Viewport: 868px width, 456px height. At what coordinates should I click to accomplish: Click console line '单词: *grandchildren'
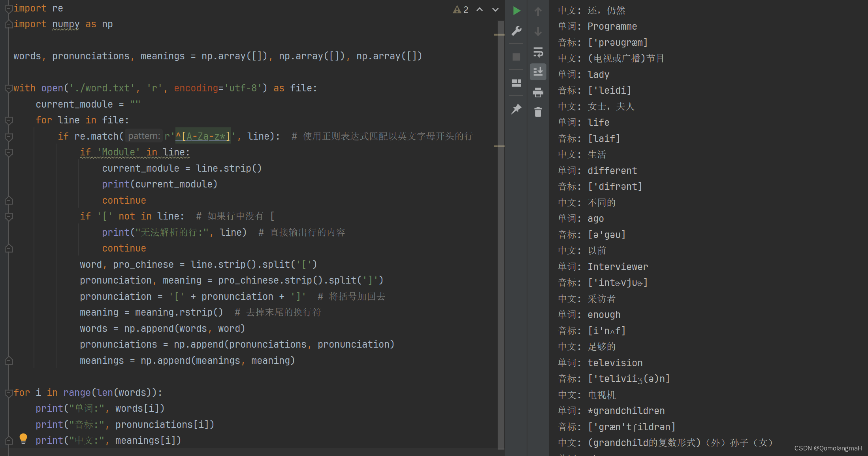(611, 411)
